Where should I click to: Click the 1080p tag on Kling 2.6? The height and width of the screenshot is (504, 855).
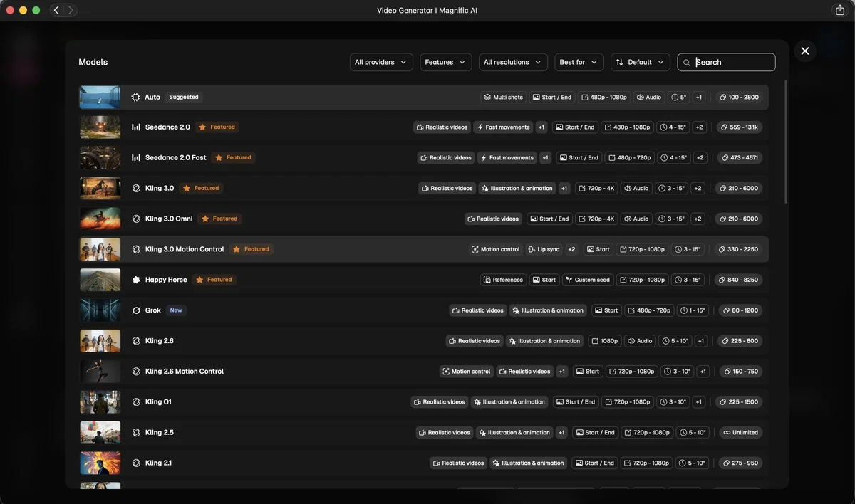[603, 341]
